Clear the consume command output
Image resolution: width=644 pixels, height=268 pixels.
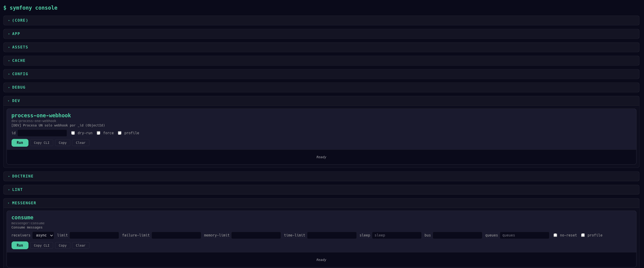(x=81, y=245)
